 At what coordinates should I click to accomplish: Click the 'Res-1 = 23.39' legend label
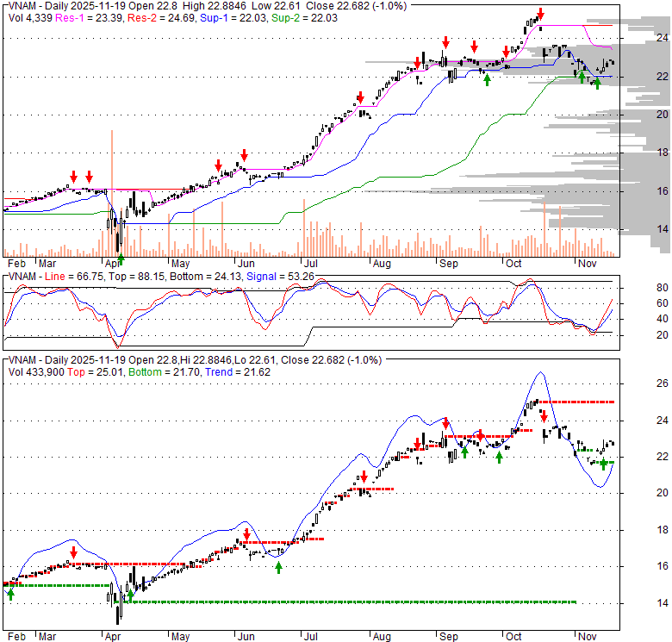click(x=90, y=18)
